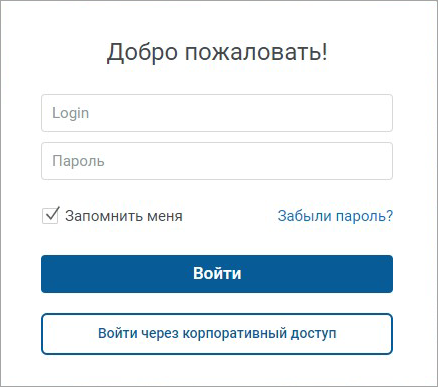438x387 pixels.
Task: Click the Запомнить меня label text
Action: [124, 216]
